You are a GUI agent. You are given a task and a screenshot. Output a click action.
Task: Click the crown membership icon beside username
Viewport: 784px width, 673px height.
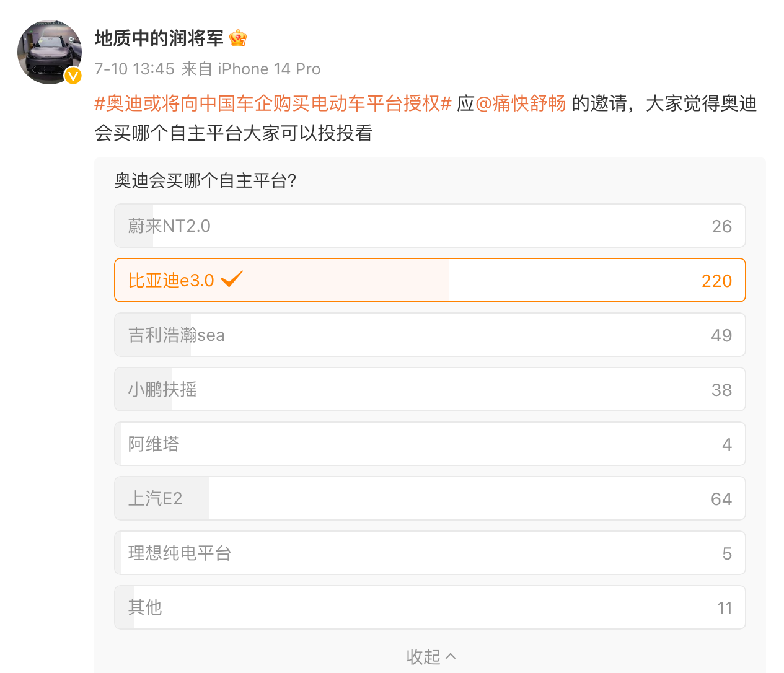238,38
